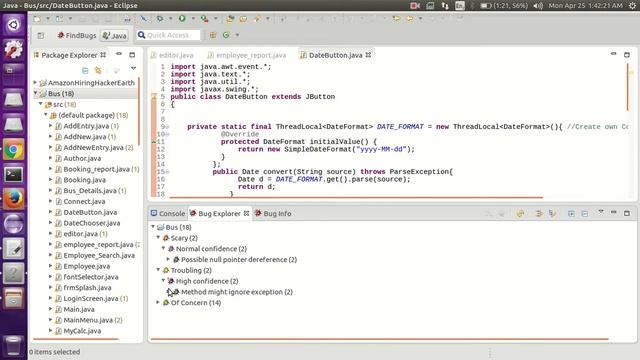
Task: Click the magnifier icon in Quick Access
Action: click(141, 35)
